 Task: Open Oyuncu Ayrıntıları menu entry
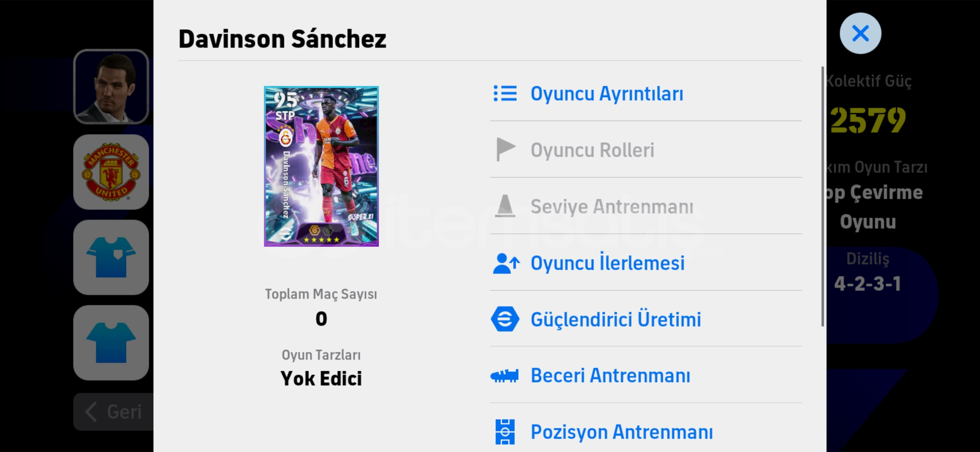tap(606, 94)
